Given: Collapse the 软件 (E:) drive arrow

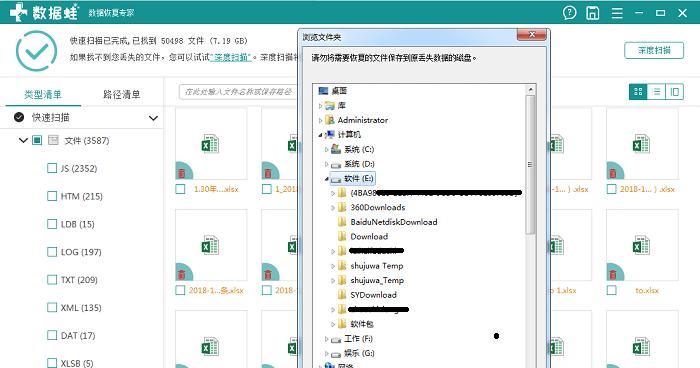Looking at the screenshot, I should [x=326, y=179].
